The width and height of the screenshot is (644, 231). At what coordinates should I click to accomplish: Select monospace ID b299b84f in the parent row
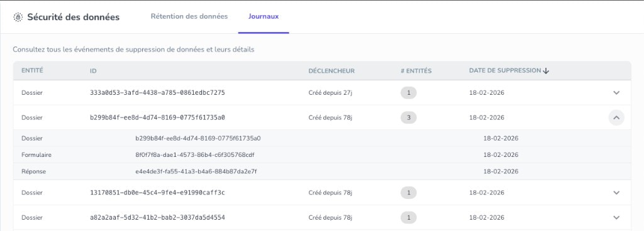coord(157,117)
